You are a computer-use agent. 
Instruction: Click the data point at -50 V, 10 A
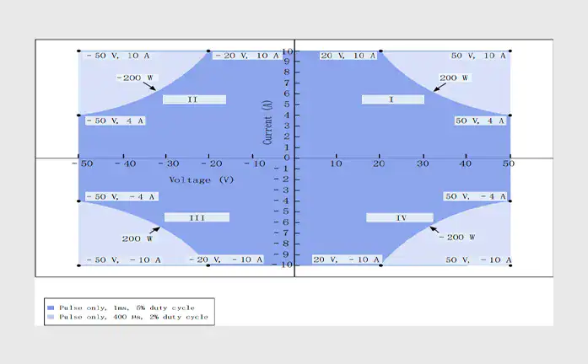pos(78,51)
